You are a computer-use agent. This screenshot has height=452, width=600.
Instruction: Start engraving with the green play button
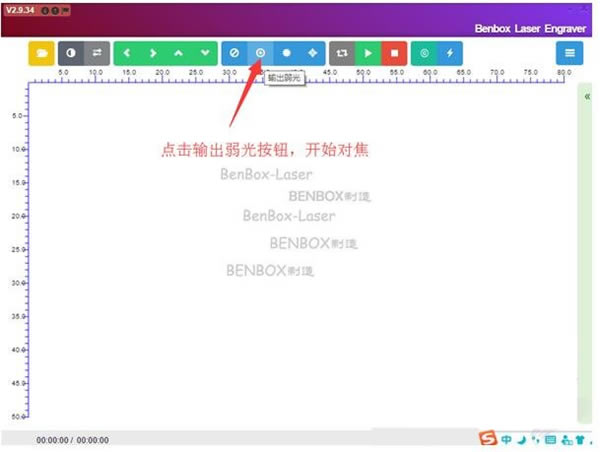click(368, 53)
